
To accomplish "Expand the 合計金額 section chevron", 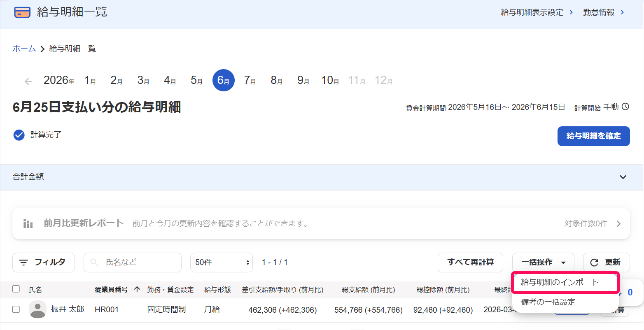I will pyautogui.click(x=623, y=177).
